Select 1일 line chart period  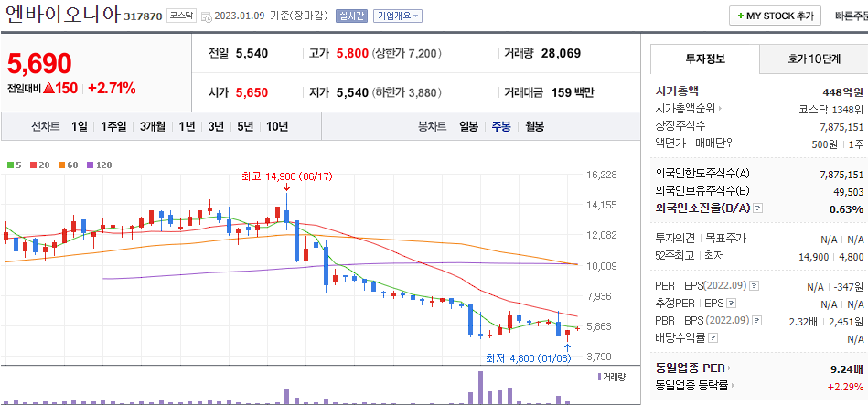[x=80, y=127]
